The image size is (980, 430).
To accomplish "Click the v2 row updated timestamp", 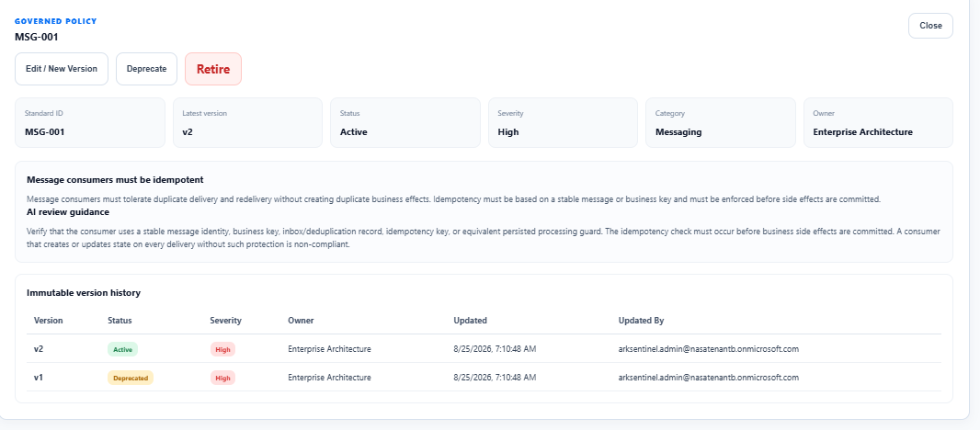I will [495, 349].
